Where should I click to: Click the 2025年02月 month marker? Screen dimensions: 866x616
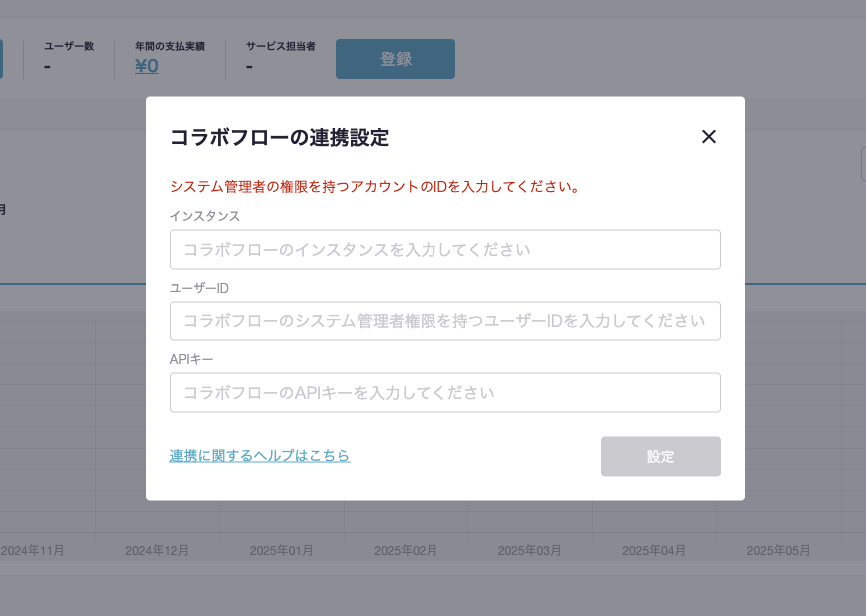[406, 551]
